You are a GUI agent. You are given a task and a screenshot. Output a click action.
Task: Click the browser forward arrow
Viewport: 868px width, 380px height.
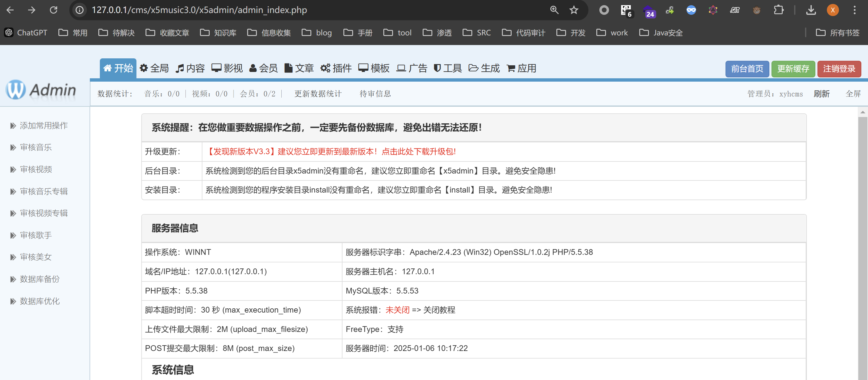click(x=32, y=10)
